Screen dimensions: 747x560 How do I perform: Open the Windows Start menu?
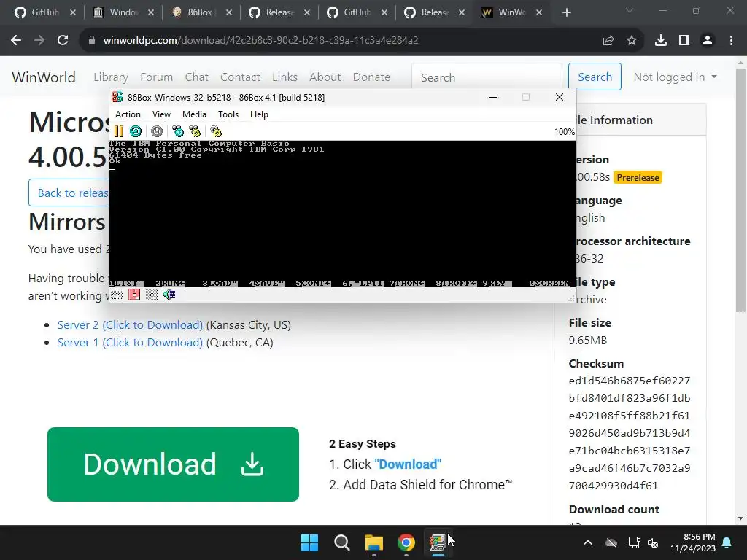click(x=309, y=542)
